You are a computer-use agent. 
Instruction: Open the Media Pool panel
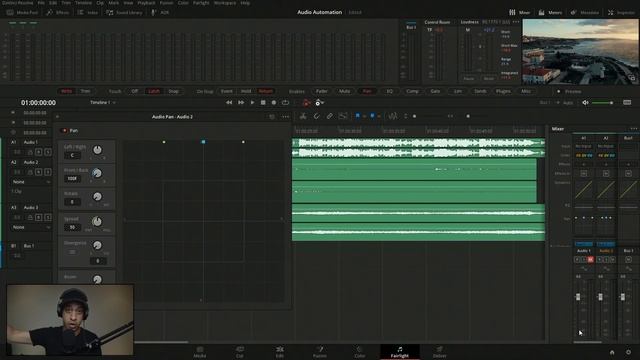point(22,13)
